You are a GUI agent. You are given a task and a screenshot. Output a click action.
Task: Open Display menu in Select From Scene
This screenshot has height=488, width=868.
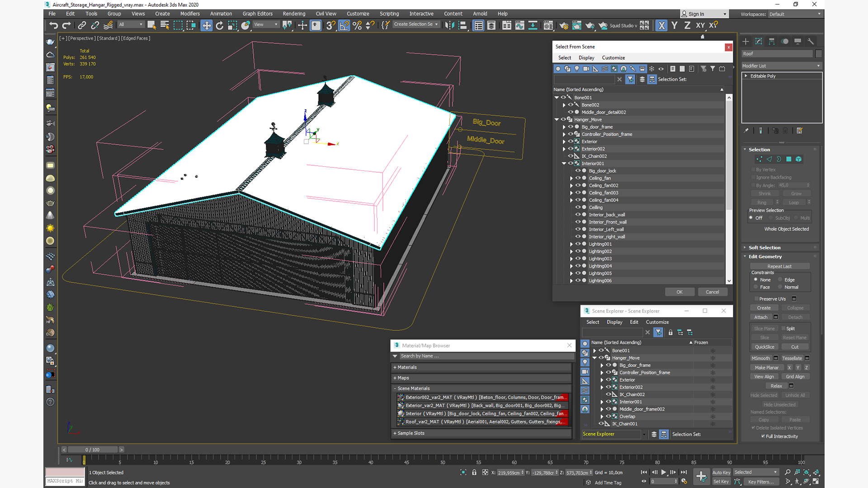(x=586, y=58)
